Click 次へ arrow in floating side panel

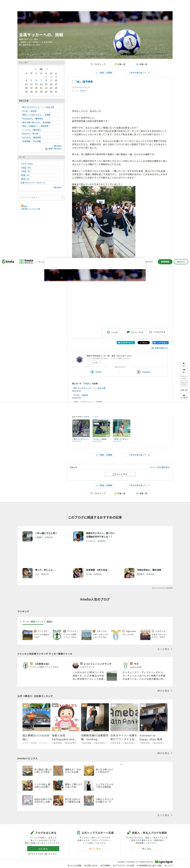click(184, 365)
